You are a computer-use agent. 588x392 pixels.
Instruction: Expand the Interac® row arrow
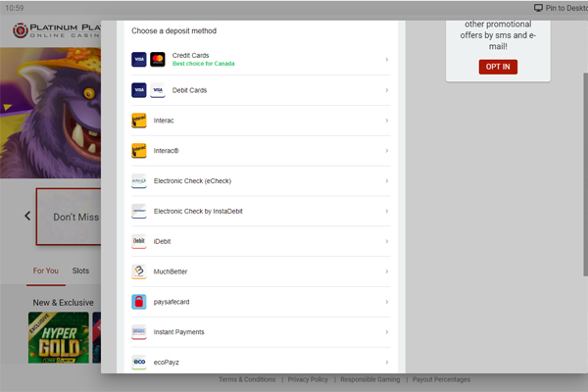(x=387, y=151)
